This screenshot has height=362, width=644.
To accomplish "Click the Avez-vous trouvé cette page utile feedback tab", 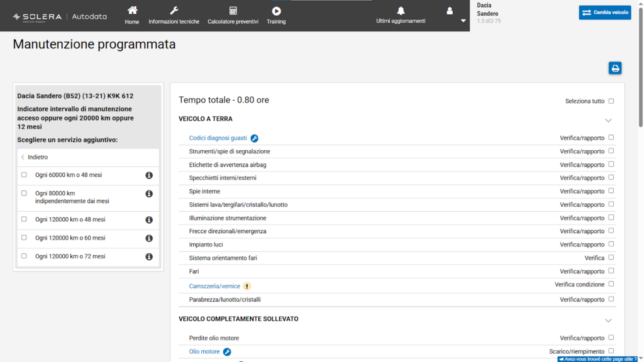I will 597,359.
